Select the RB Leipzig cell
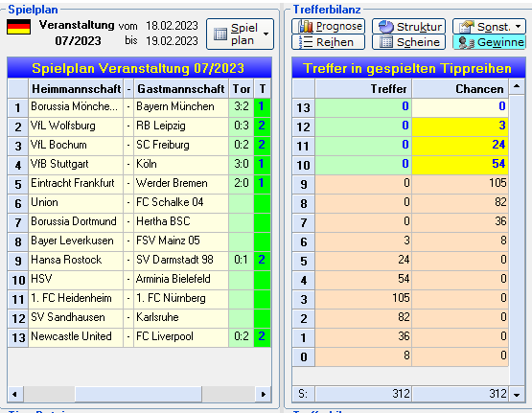This screenshot has width=532, height=413. pos(181,127)
